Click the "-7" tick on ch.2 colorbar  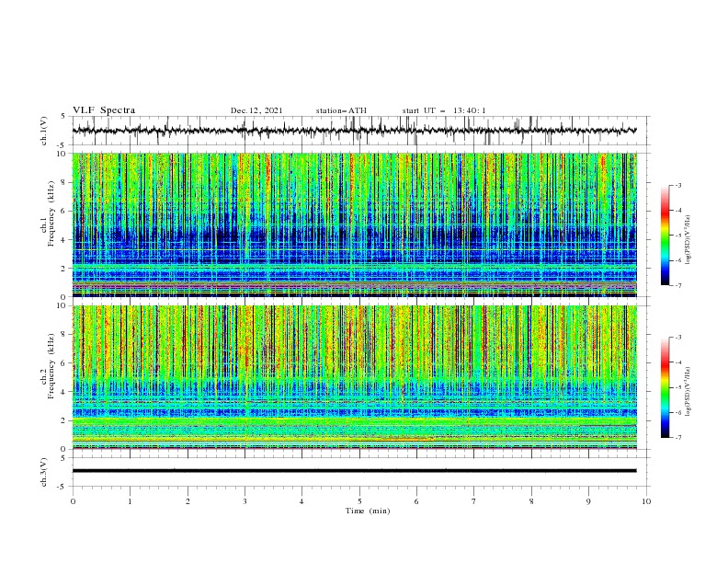click(x=677, y=438)
